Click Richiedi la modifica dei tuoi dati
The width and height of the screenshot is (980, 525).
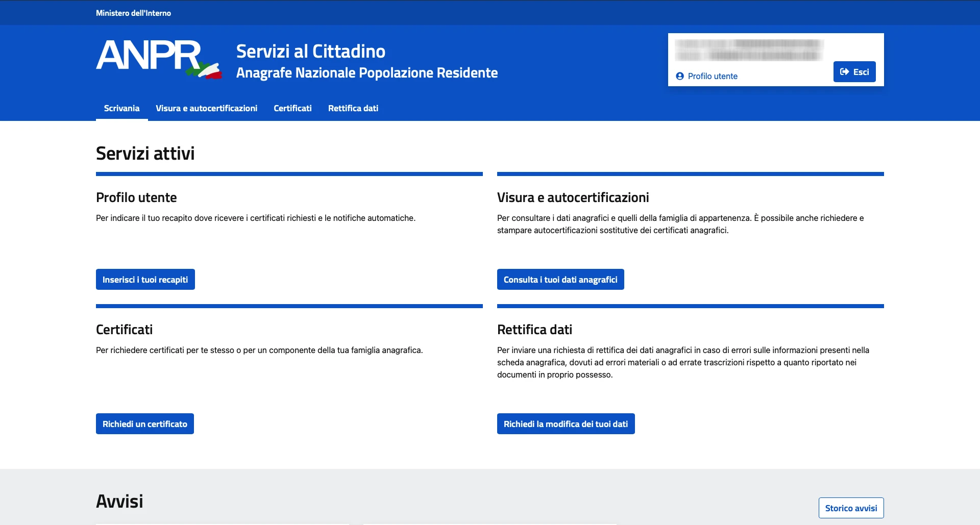pyautogui.click(x=566, y=424)
